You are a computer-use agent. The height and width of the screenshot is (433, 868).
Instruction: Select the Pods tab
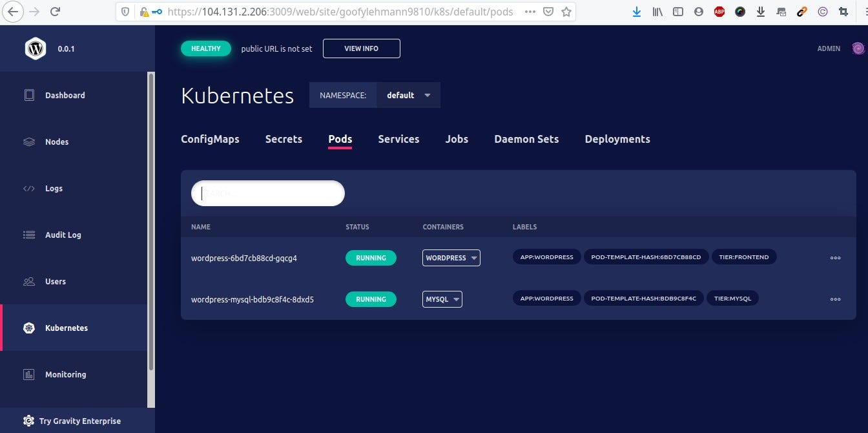pos(340,139)
